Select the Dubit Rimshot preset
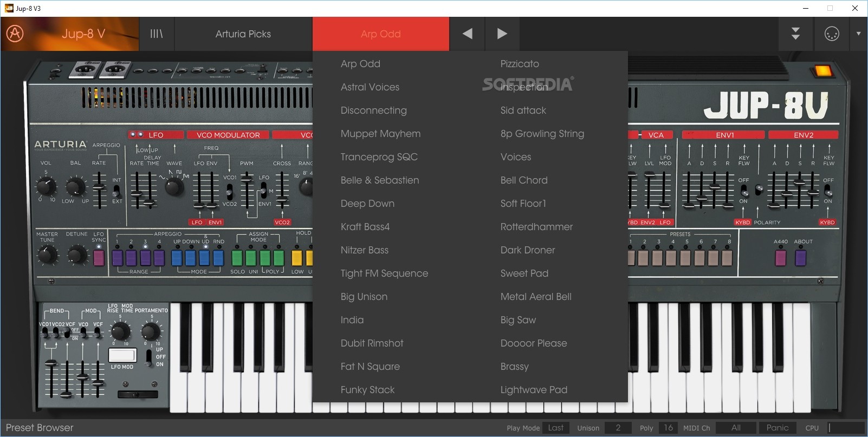This screenshot has width=868, height=437. tap(372, 343)
